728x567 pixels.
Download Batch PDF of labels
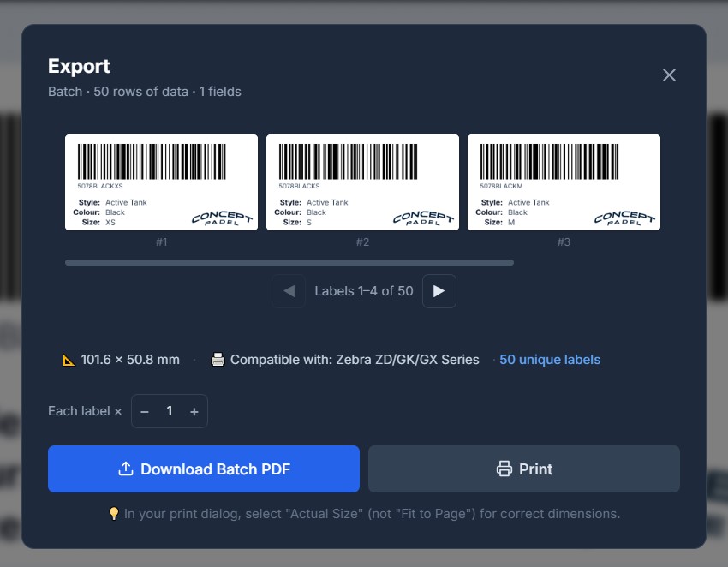coord(204,469)
